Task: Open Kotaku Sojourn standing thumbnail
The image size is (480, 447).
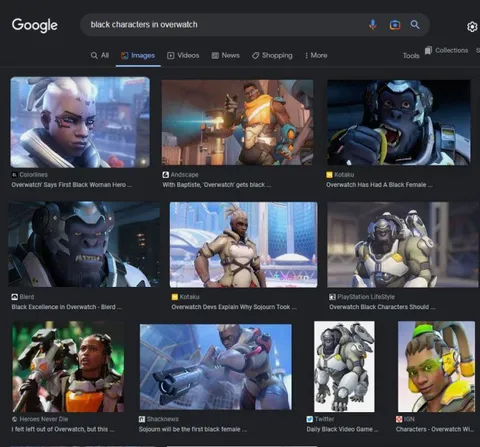Action: point(244,245)
